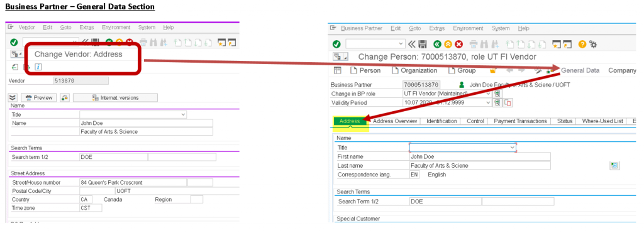Screen dimensions: 644x233
Task: Click the Country field showing CA
Action: 86,199
